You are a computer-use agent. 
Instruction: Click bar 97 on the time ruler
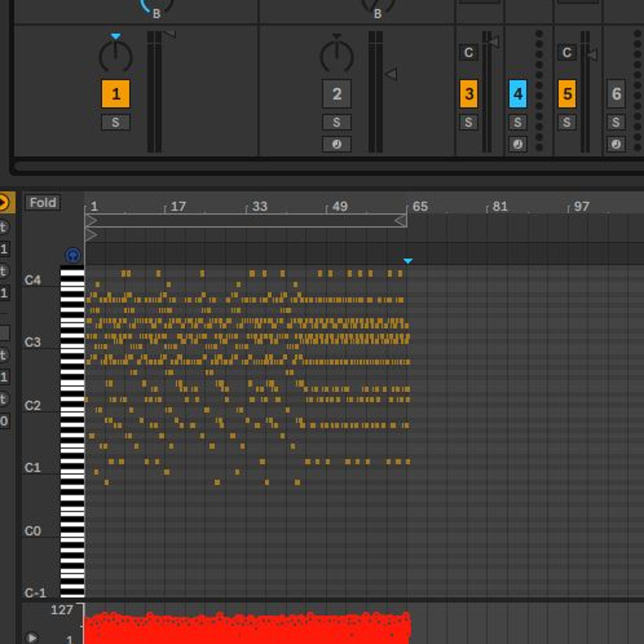click(582, 207)
